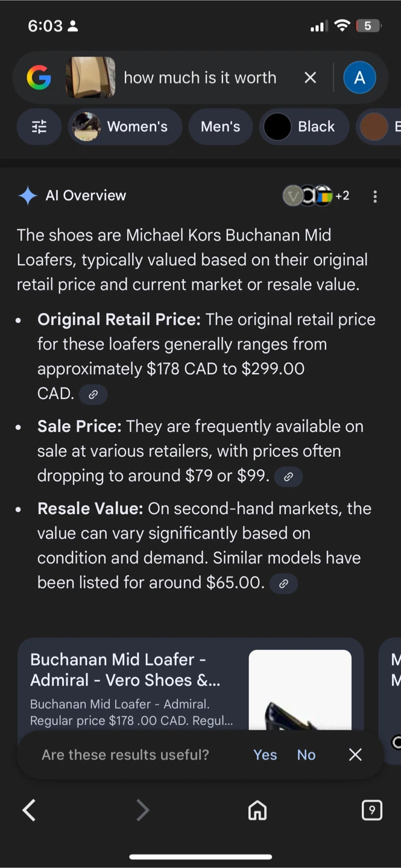Open source link after Resale Value text
This screenshot has height=868, width=401.
point(283,583)
